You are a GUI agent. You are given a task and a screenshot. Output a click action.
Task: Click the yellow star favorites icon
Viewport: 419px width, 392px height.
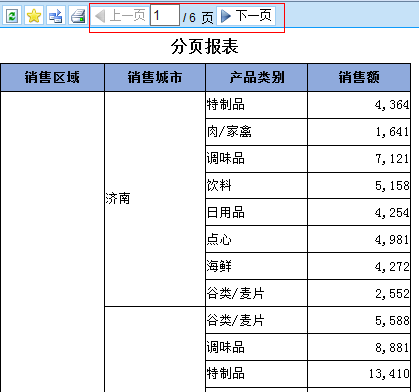click(x=34, y=15)
